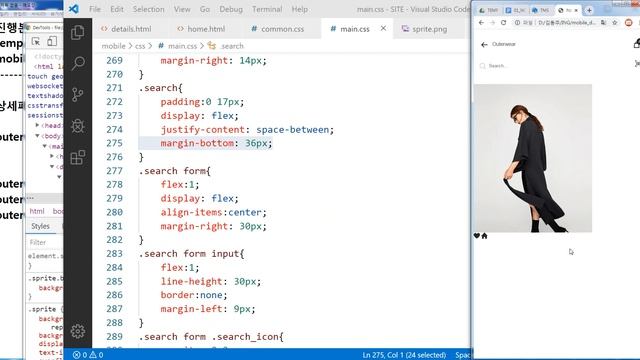
Task: Reload the page in the browser
Action: (x=504, y=23)
